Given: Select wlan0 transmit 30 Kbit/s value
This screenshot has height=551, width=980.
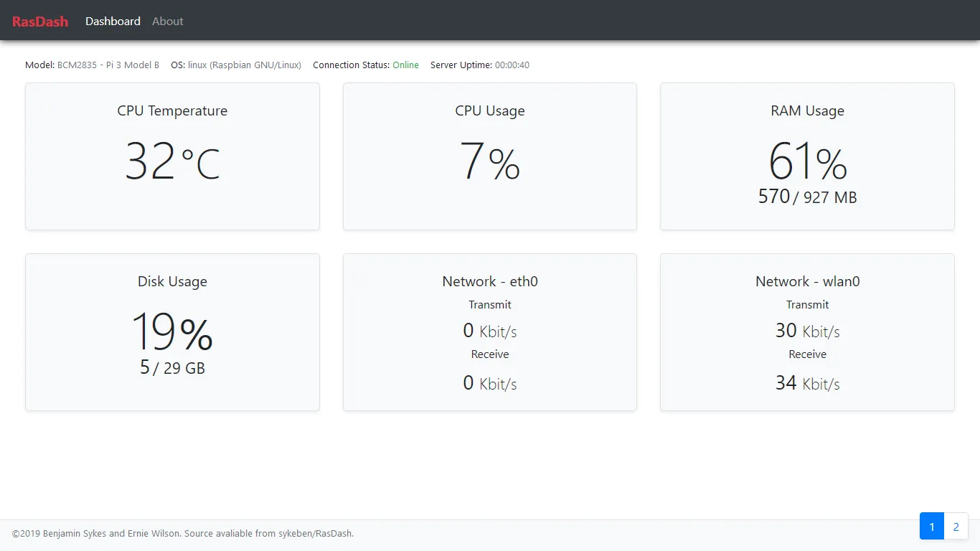Looking at the screenshot, I should (x=807, y=331).
